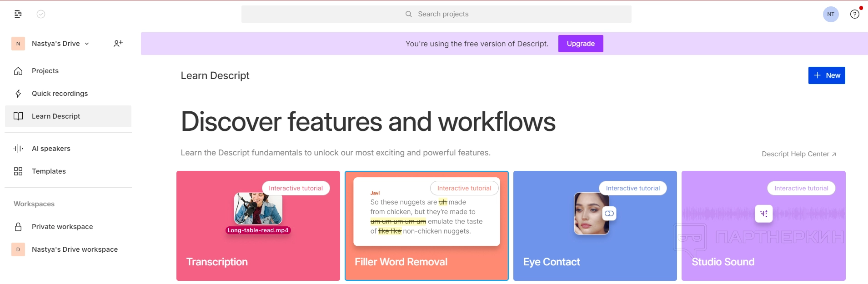This screenshot has height=284, width=868.
Task: Open Private workspace
Action: pyautogui.click(x=68, y=227)
